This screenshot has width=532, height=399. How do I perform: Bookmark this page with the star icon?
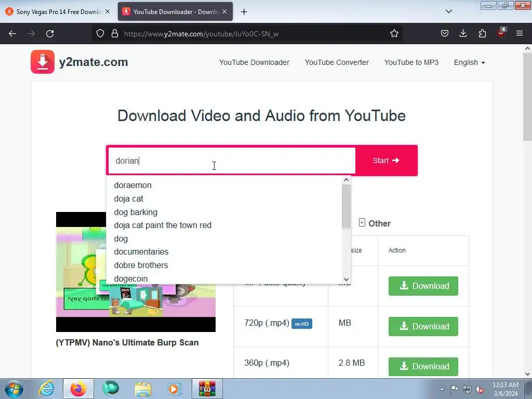pos(394,34)
